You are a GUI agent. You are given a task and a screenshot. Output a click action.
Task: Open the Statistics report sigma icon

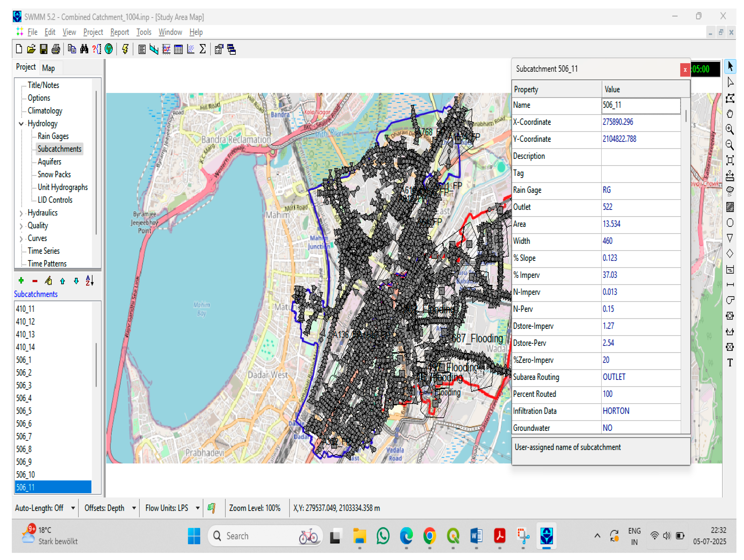[203, 49]
